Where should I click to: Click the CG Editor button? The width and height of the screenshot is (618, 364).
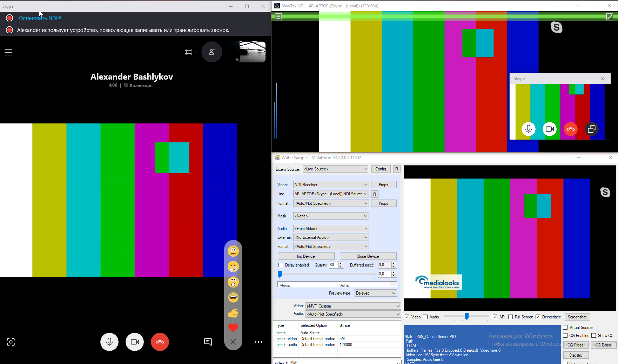[x=603, y=345]
